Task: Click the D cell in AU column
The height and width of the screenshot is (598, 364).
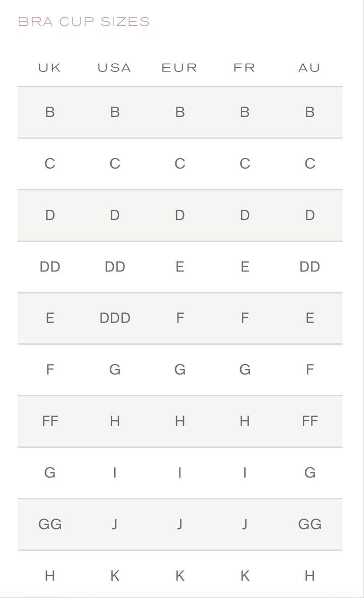Action: click(309, 215)
